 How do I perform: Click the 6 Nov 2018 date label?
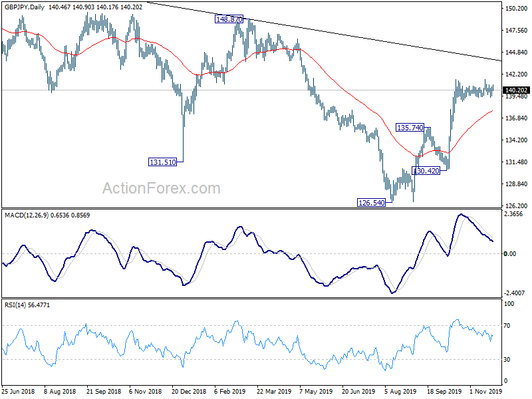click(x=146, y=391)
